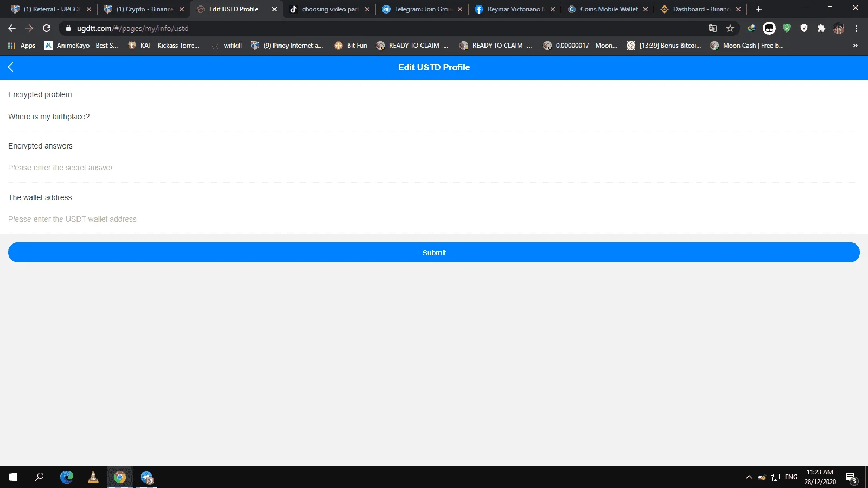Open VLC media player from the taskbar

click(x=93, y=477)
